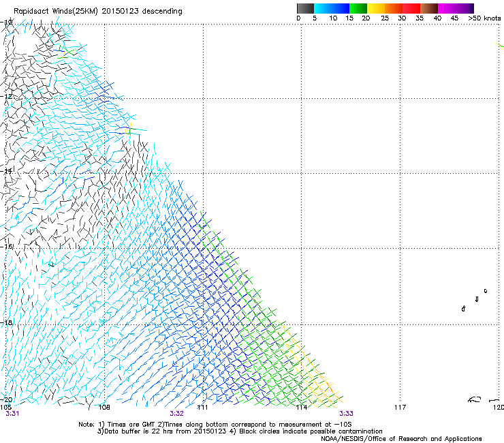Click the magenta 40-45 knots legend swatch
Viewport: 504px width, 443px height.
tap(447, 8)
